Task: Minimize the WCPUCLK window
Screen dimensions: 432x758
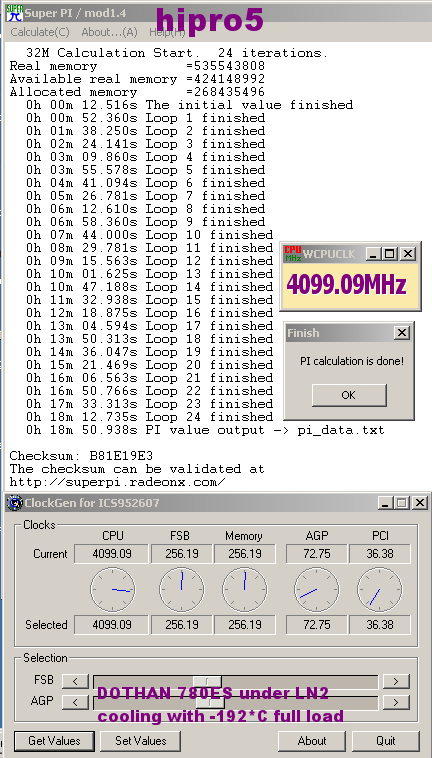Action: (373, 254)
